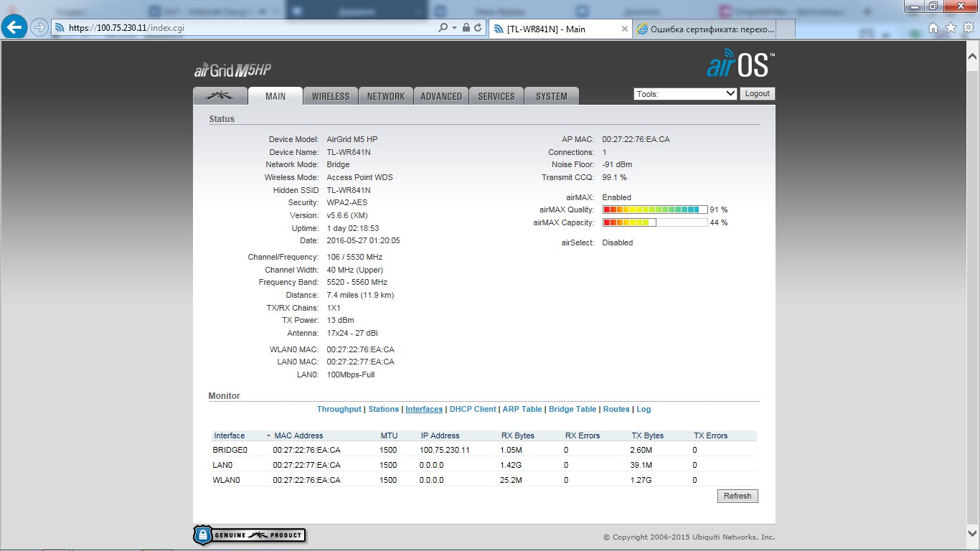Open the Throughput monitor link
The width and height of the screenshot is (980, 551).
(x=339, y=409)
